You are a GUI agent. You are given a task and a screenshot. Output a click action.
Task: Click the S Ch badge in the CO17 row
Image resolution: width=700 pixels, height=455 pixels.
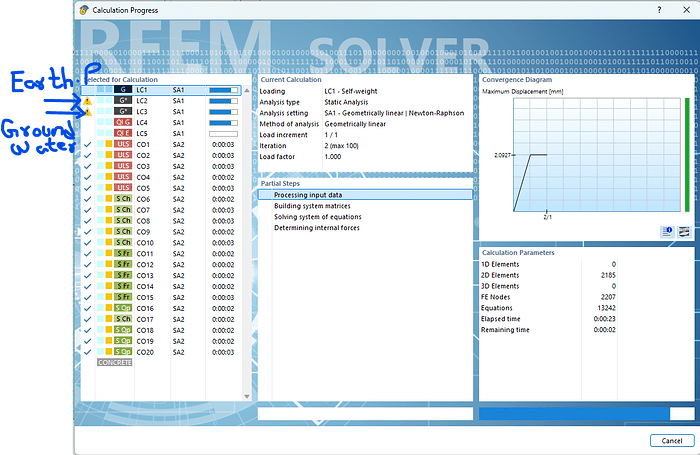[123, 319]
